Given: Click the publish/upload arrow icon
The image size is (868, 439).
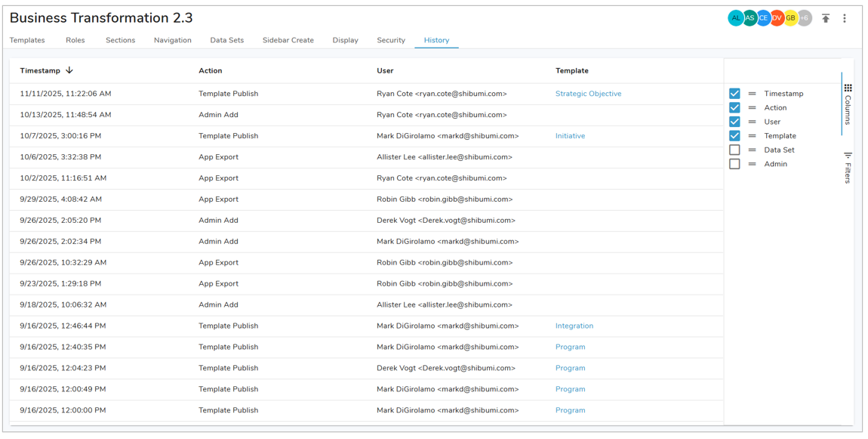Looking at the screenshot, I should (826, 18).
